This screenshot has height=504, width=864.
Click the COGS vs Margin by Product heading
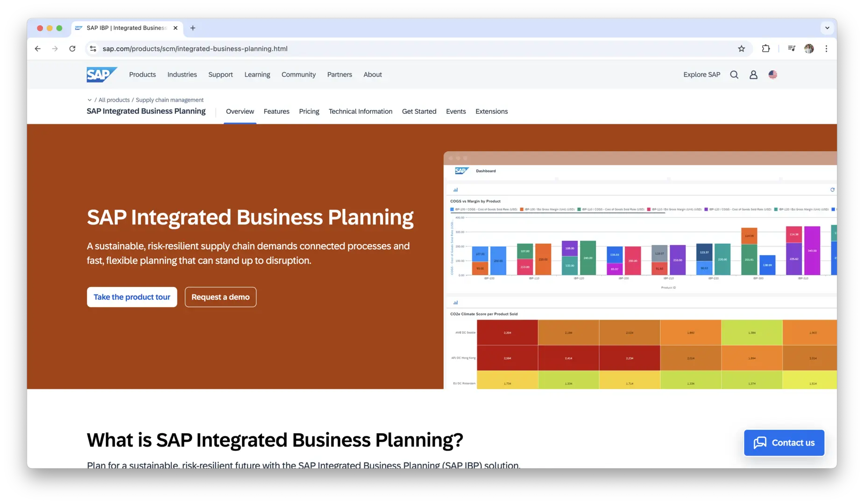pyautogui.click(x=475, y=201)
